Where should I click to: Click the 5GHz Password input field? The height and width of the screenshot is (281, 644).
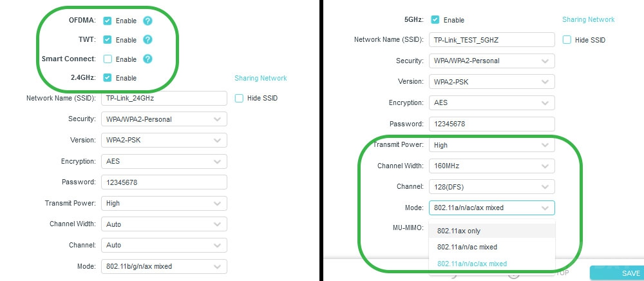pyautogui.click(x=491, y=124)
